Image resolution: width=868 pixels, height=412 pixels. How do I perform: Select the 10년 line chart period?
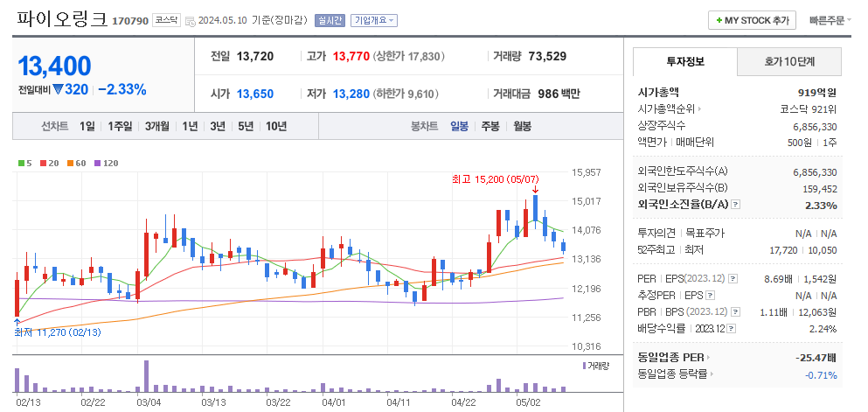click(x=275, y=126)
